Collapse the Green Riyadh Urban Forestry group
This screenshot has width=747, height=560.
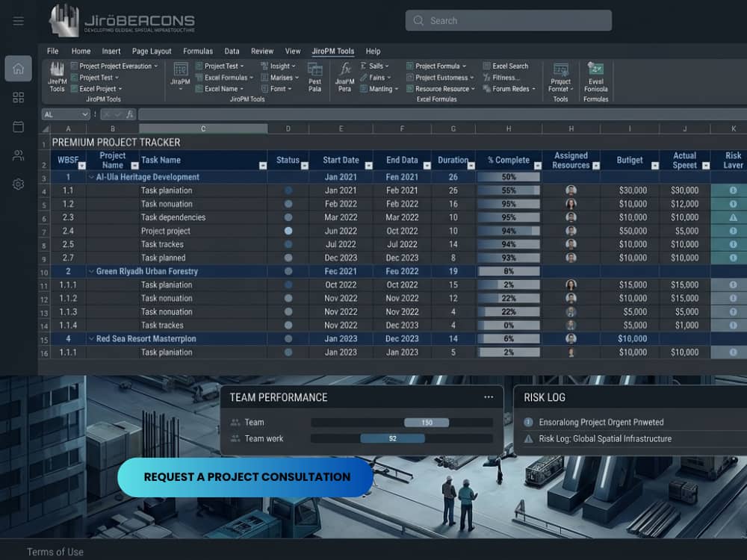[91, 272]
